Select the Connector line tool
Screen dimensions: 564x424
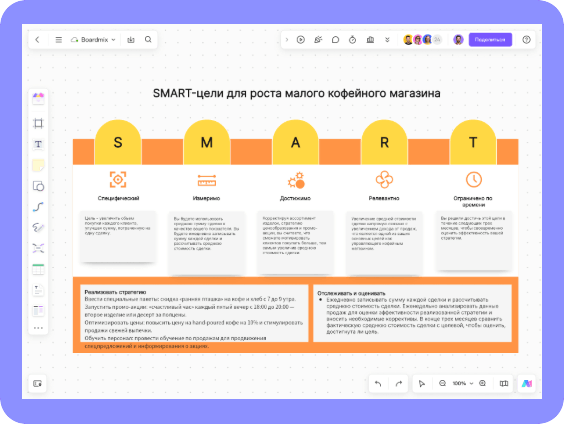click(38, 207)
